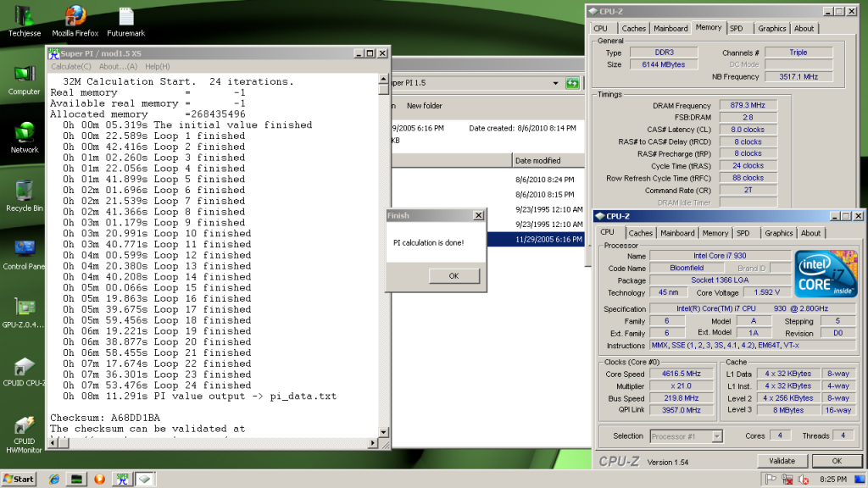Viewport: 868px width, 488px height.
Task: Open Internet Explorer from the taskbar
Action: [x=54, y=480]
